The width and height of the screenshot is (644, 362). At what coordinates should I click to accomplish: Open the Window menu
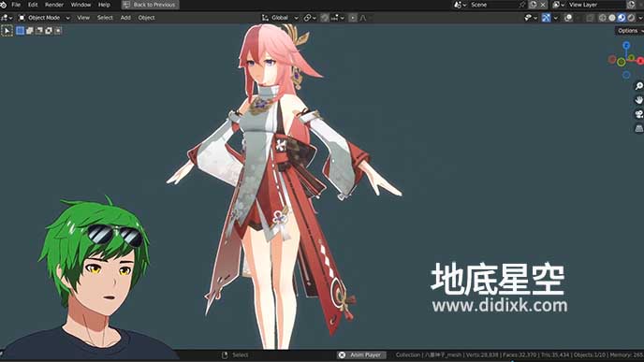(80, 5)
